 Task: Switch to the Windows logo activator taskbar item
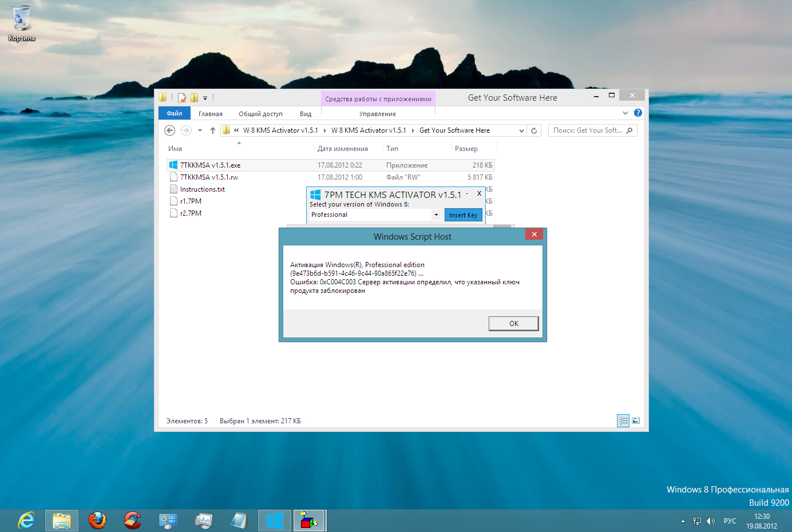275,521
